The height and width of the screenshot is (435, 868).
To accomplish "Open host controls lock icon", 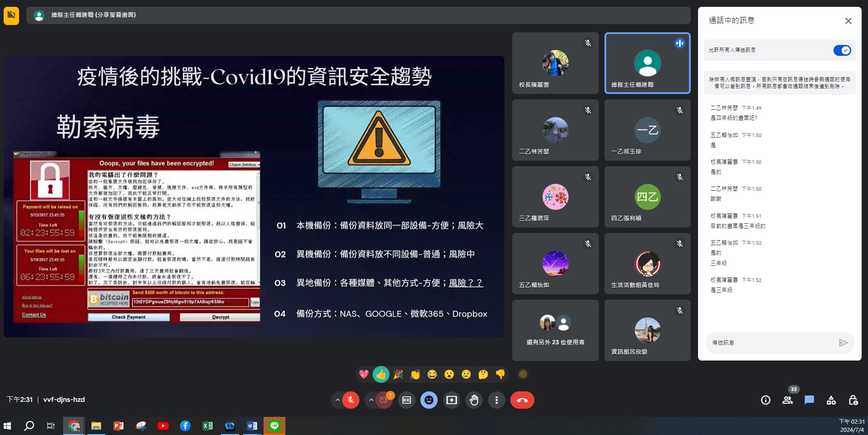I will tap(853, 400).
